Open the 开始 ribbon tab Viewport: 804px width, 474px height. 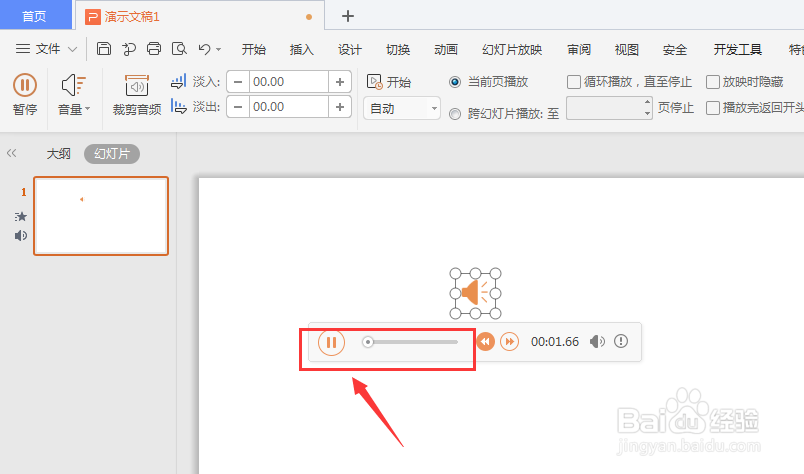tap(254, 49)
